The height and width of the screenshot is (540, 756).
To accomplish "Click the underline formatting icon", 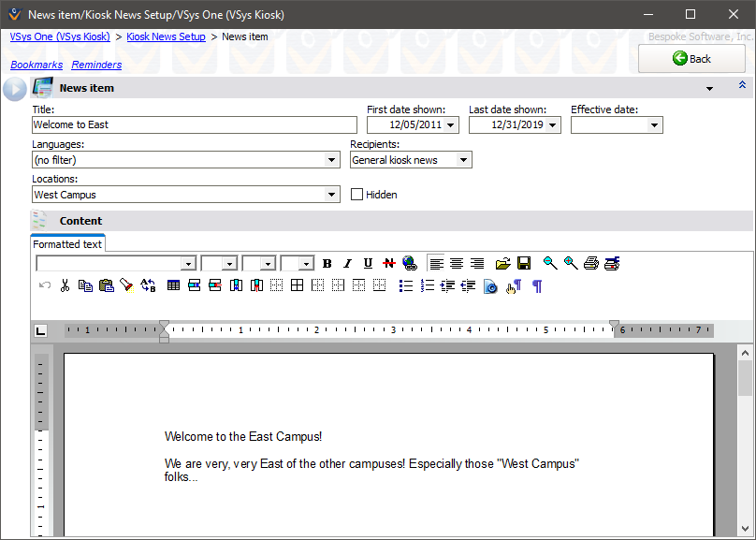I will 368,264.
